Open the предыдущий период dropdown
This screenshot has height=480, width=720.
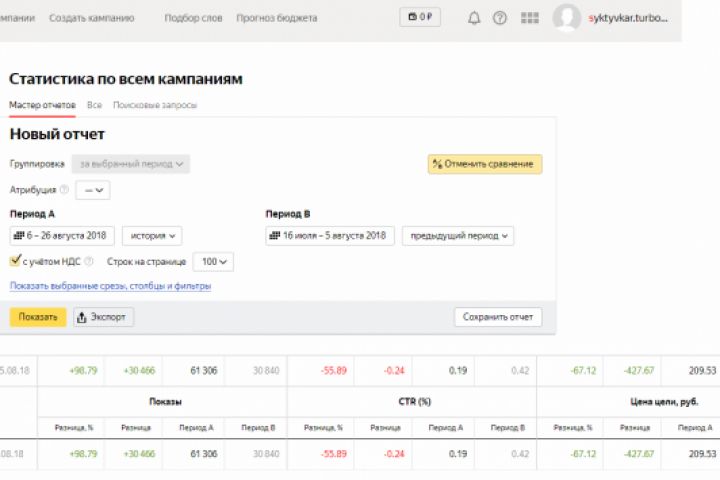(x=458, y=236)
